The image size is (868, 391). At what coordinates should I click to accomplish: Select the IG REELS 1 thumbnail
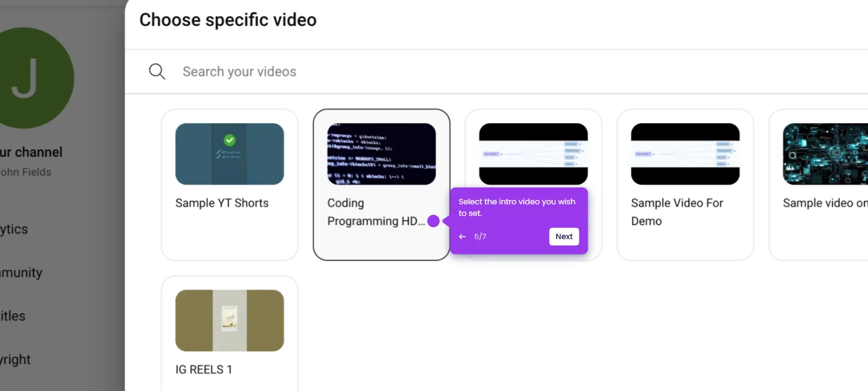pyautogui.click(x=230, y=320)
